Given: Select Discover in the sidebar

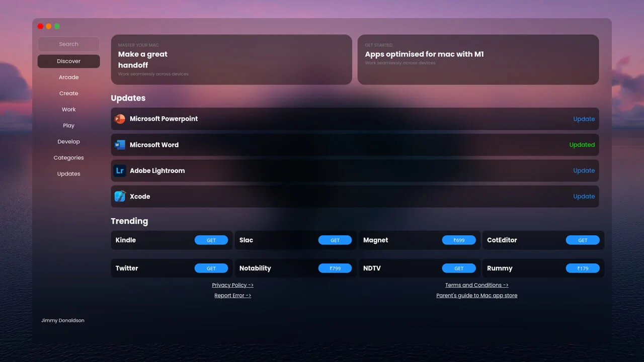Looking at the screenshot, I should 68,61.
